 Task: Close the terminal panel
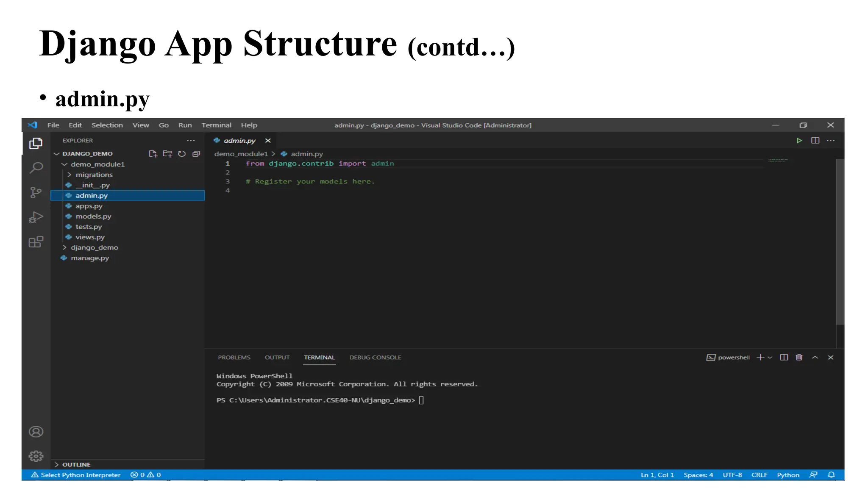point(831,358)
